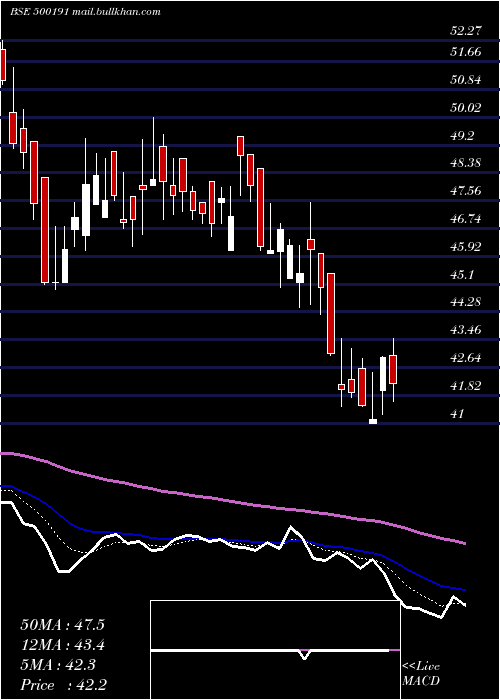Viewport: 500px width, 700px height.
Task: Click the 52.27 price axis label
Action: click(466, 31)
